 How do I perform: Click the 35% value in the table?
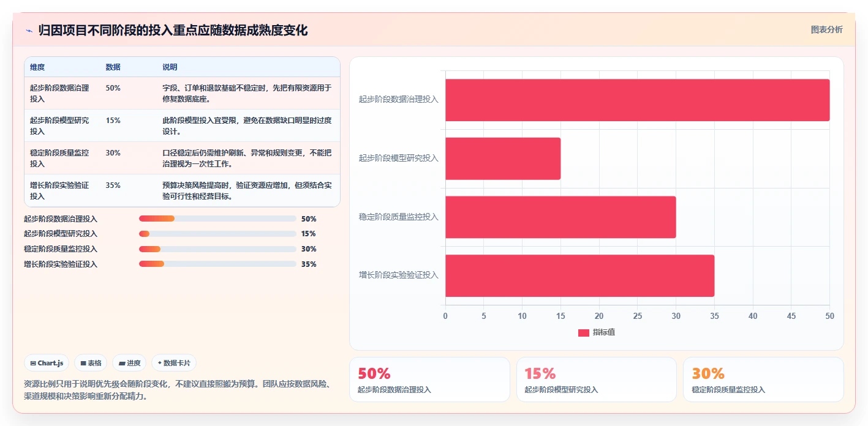pyautogui.click(x=113, y=185)
